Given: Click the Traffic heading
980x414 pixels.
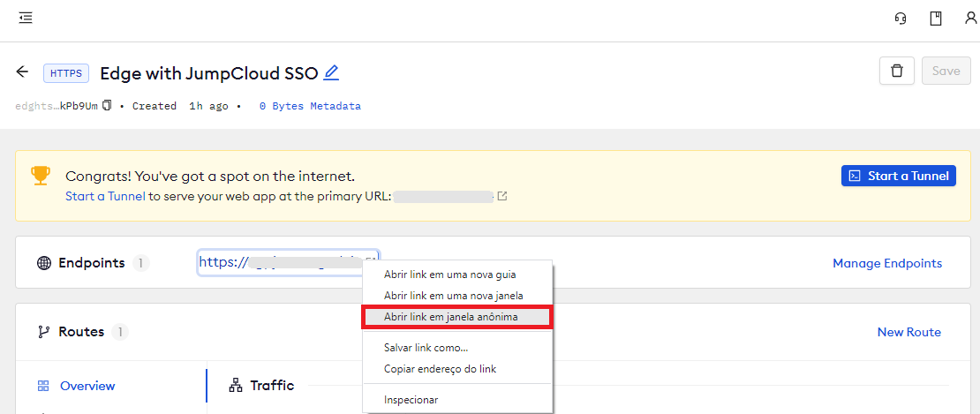Looking at the screenshot, I should [x=273, y=385].
